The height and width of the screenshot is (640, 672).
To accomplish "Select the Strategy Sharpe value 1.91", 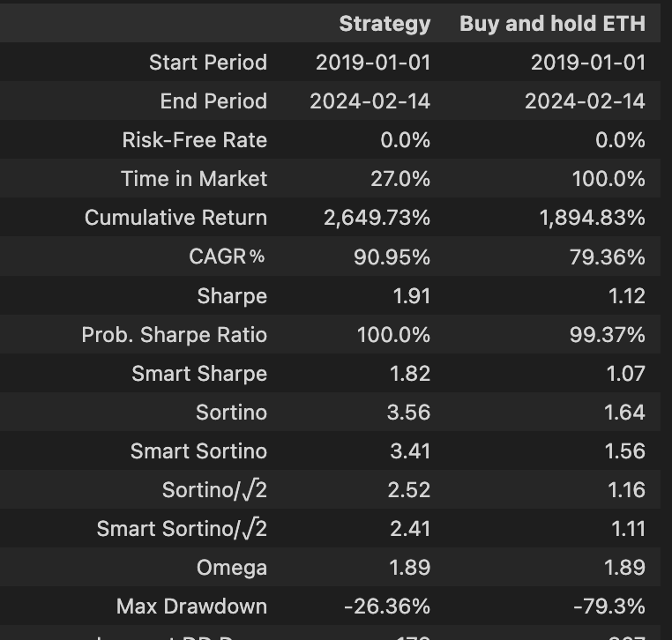I will (411, 296).
